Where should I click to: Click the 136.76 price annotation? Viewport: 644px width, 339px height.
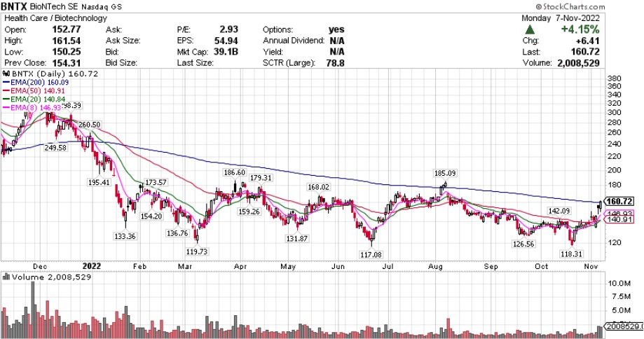pos(177,233)
